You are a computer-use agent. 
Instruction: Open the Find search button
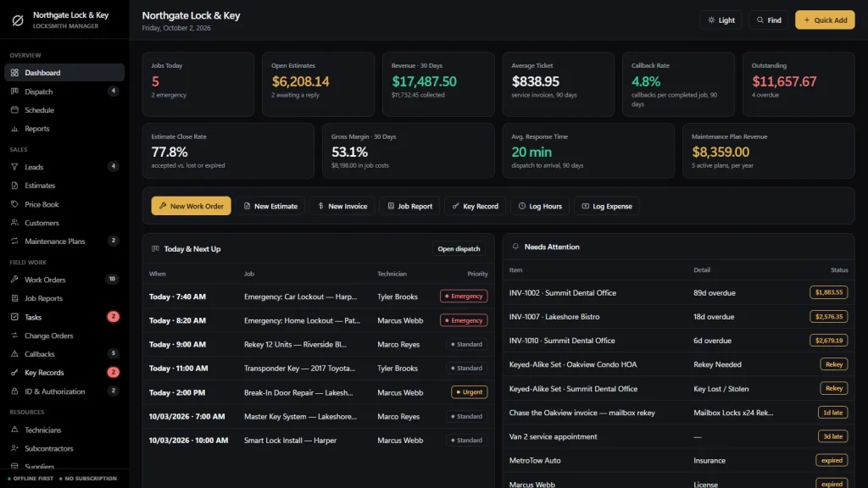pyautogui.click(x=768, y=20)
